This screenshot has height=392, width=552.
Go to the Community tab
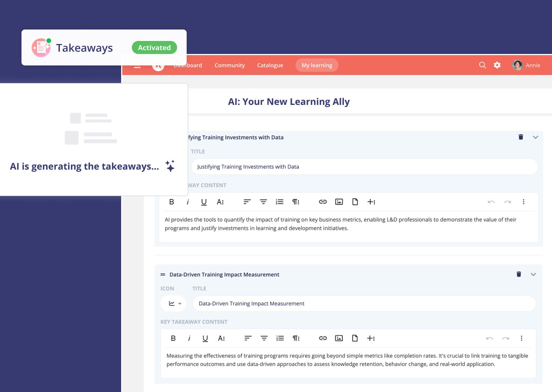pyautogui.click(x=229, y=65)
